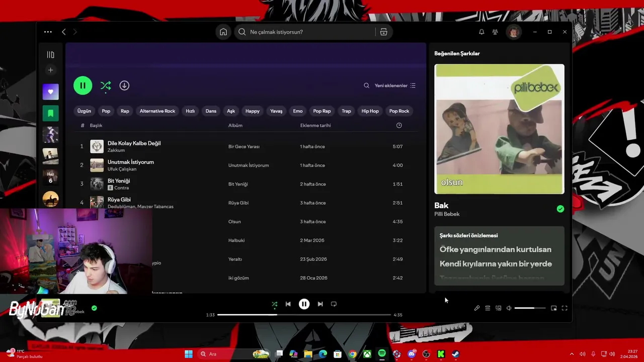The height and width of the screenshot is (362, 644).
Task: Download the Liked Songs playlist
Action: coord(124,85)
